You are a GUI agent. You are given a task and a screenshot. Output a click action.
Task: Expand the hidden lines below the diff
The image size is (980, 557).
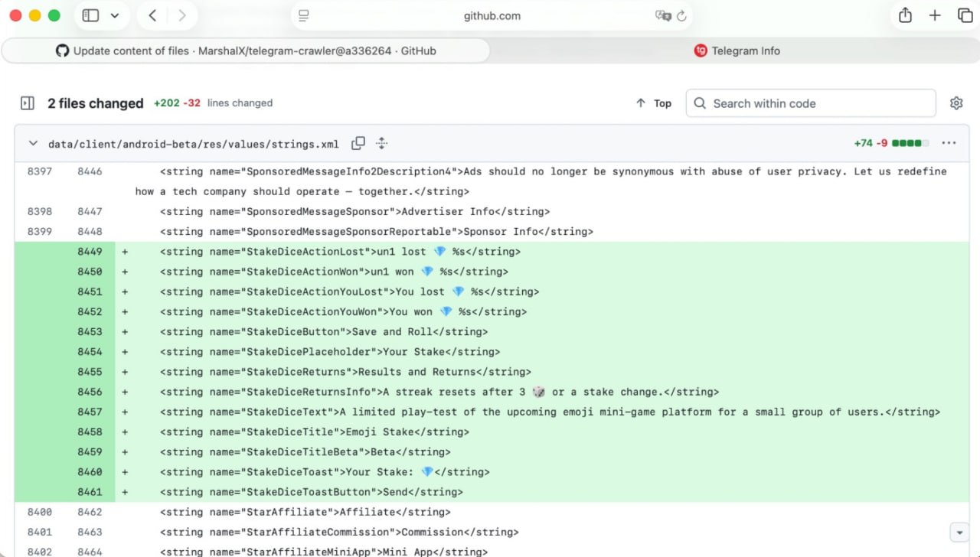tap(959, 532)
